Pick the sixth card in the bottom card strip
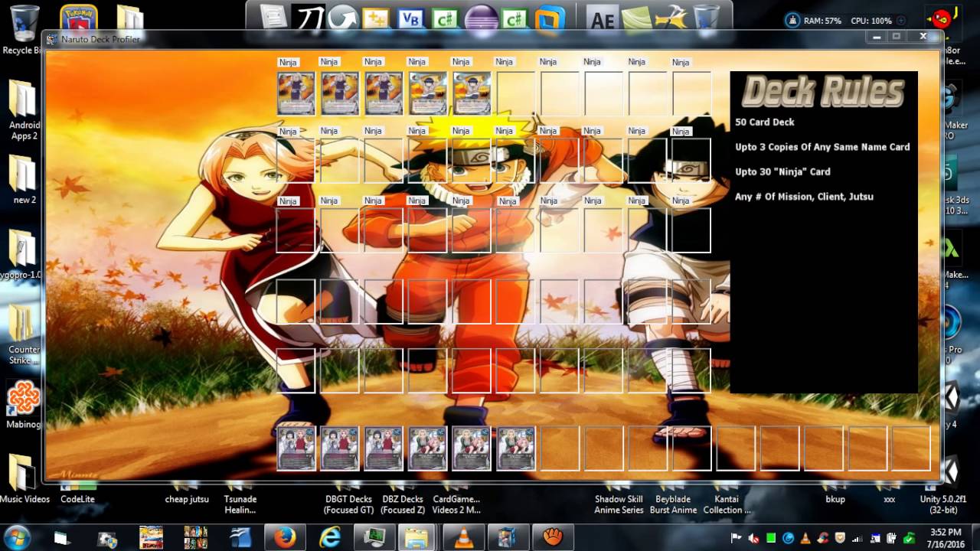 (516, 448)
